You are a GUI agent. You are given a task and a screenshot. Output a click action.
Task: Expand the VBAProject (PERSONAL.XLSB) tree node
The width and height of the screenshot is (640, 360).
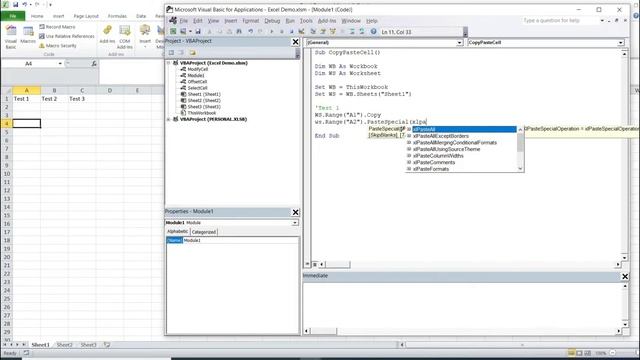point(169,119)
